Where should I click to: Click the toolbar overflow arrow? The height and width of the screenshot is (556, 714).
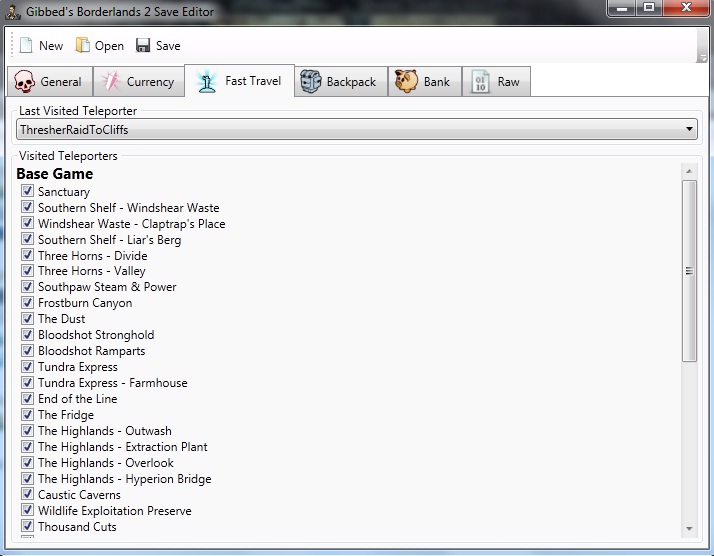(703, 58)
